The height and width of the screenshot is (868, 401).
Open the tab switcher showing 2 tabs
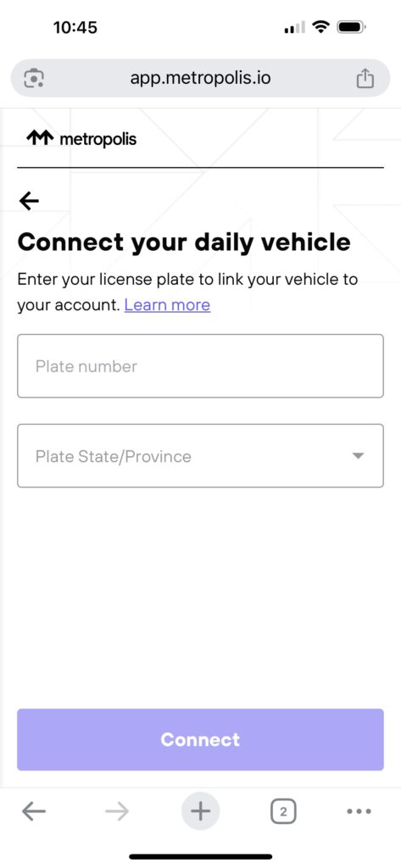283,812
